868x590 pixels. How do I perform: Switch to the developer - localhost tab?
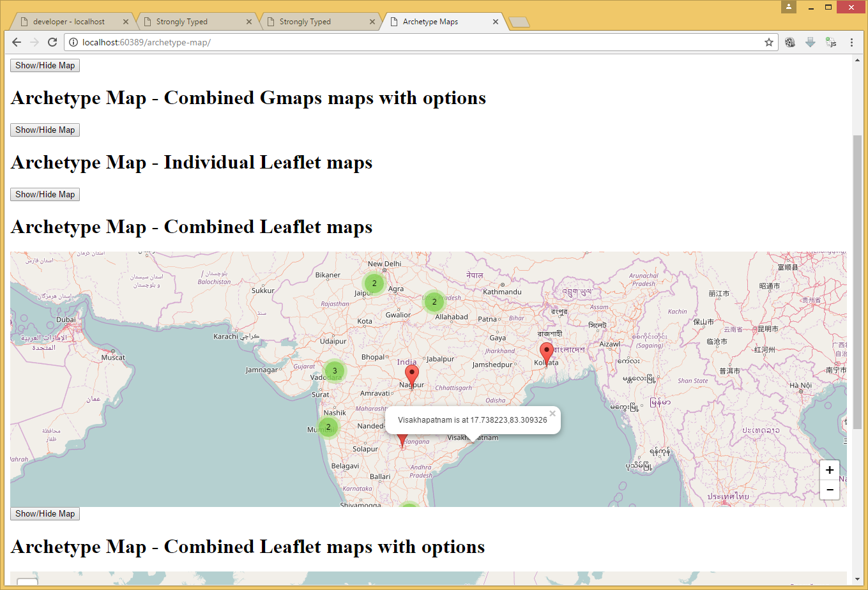tap(69, 22)
